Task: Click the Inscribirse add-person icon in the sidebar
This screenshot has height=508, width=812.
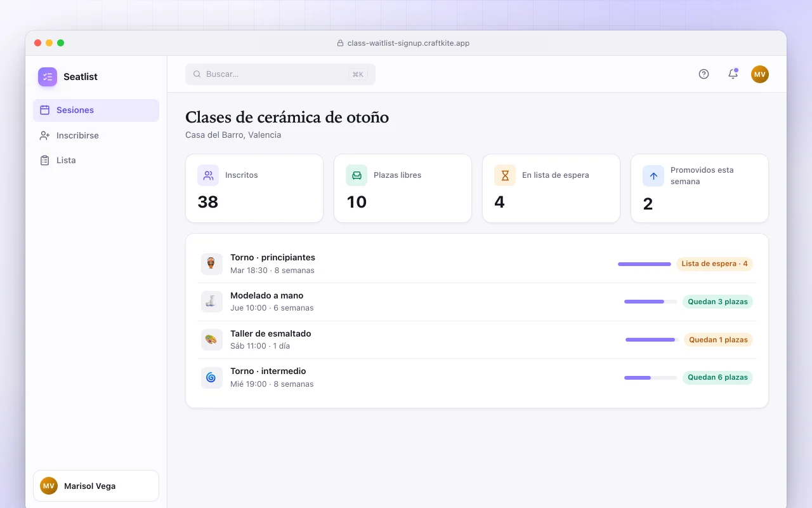Action: click(44, 135)
